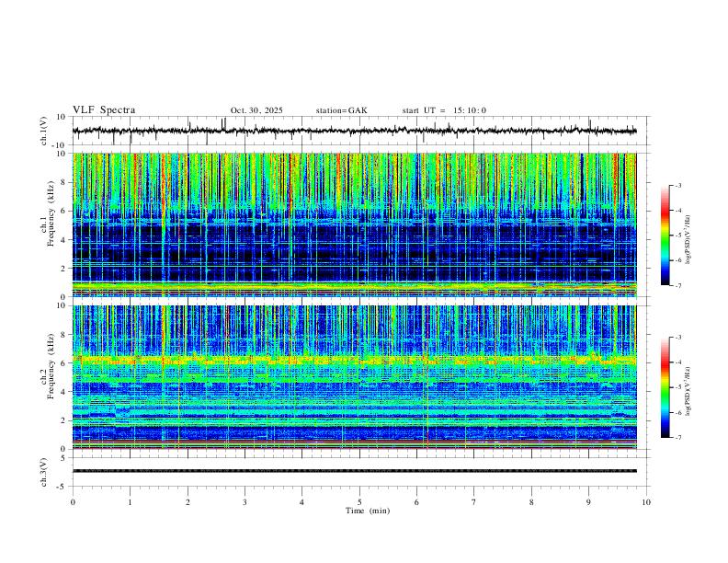
Task: Click the ch.1 'Frequency (kHz)' axis label
Action: tap(51, 214)
